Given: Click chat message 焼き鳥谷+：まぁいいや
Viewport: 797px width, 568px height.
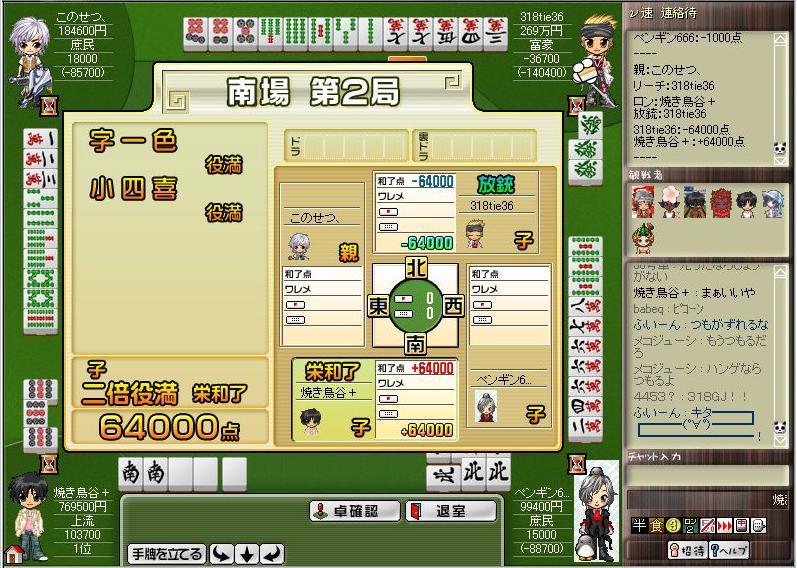Looking at the screenshot, I should click(x=694, y=292).
